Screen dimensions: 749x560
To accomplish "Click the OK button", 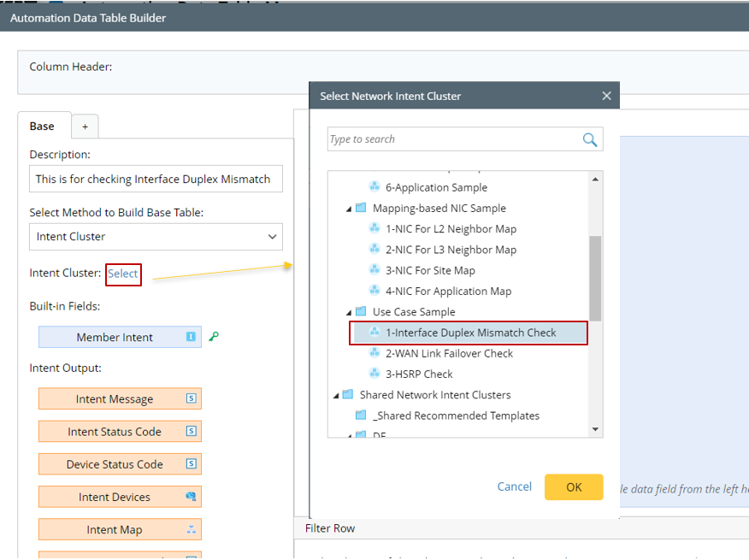I will pyautogui.click(x=574, y=486).
